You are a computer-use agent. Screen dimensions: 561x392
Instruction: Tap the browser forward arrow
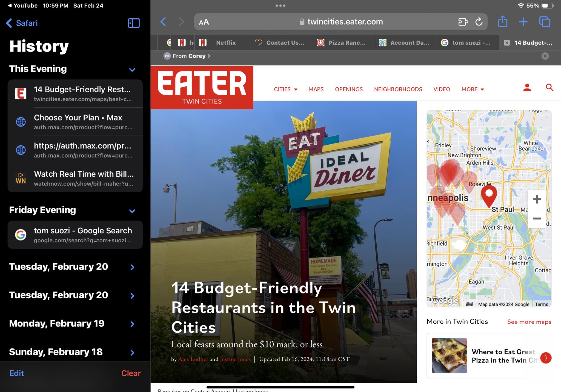click(x=181, y=22)
